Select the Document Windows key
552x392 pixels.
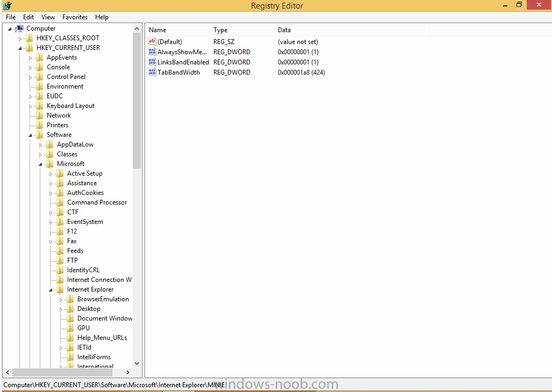tap(105, 318)
